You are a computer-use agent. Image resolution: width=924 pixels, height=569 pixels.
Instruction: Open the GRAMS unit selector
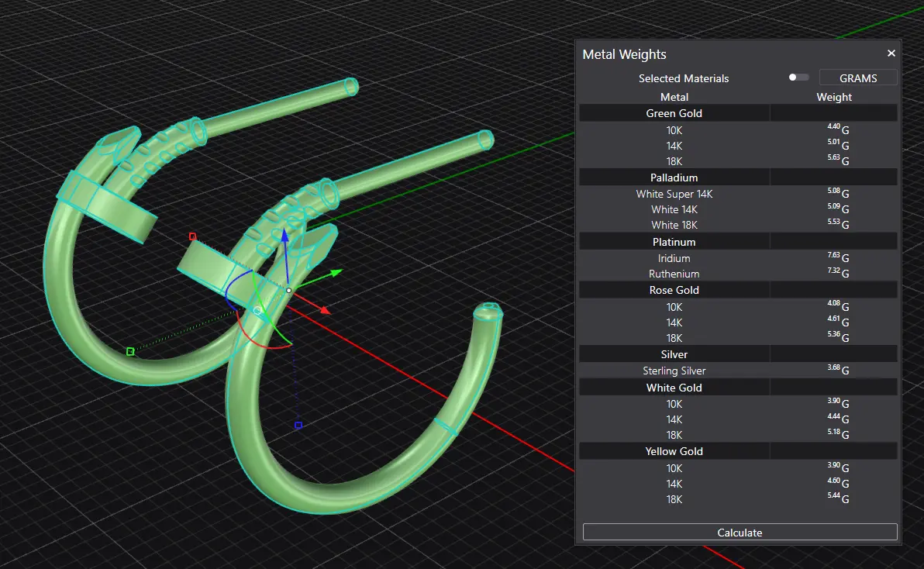(x=857, y=78)
